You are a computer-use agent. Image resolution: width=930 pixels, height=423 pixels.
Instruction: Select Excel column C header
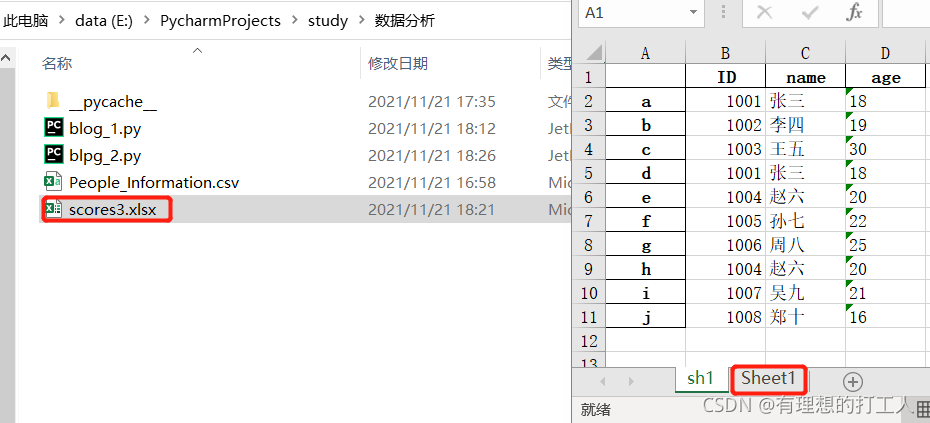[x=805, y=53]
